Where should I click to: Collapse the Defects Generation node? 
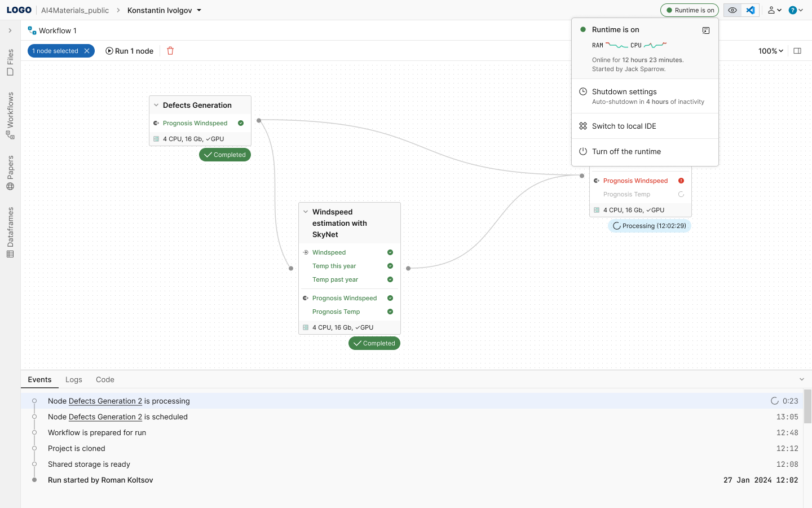click(156, 105)
